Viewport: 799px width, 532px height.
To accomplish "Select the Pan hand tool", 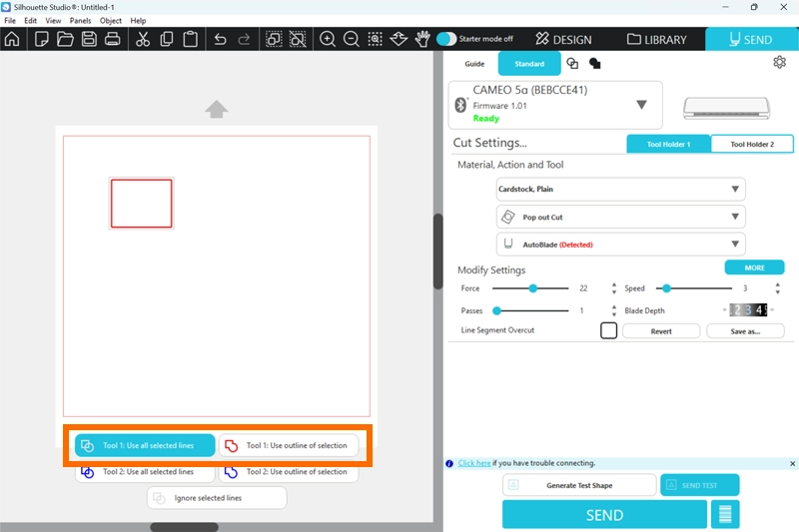I will pos(422,40).
